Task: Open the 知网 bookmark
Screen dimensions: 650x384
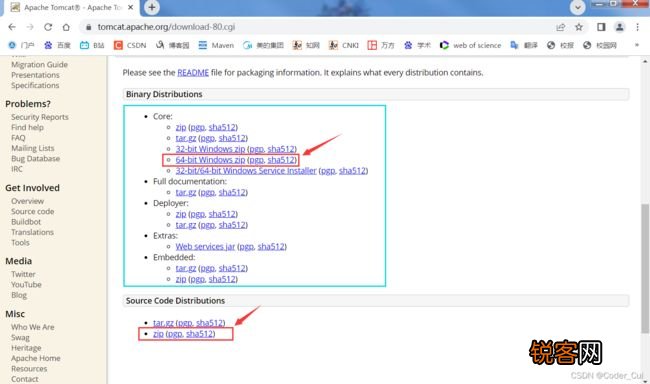Action: point(306,45)
